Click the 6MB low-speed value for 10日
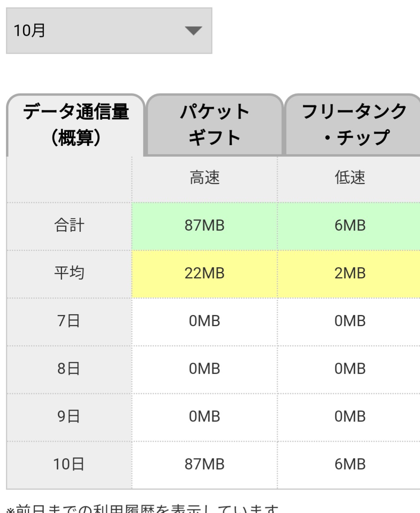The image size is (420, 513). [350, 464]
